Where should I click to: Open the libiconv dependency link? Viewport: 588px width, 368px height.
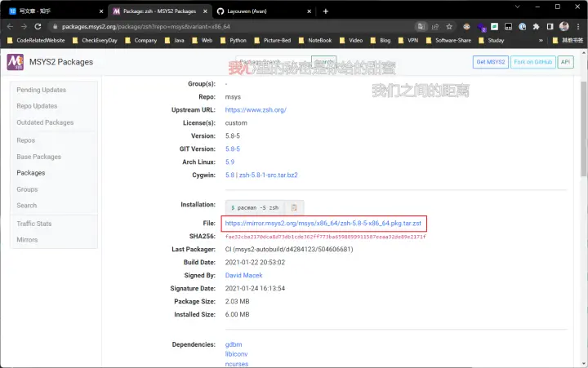tap(236, 354)
